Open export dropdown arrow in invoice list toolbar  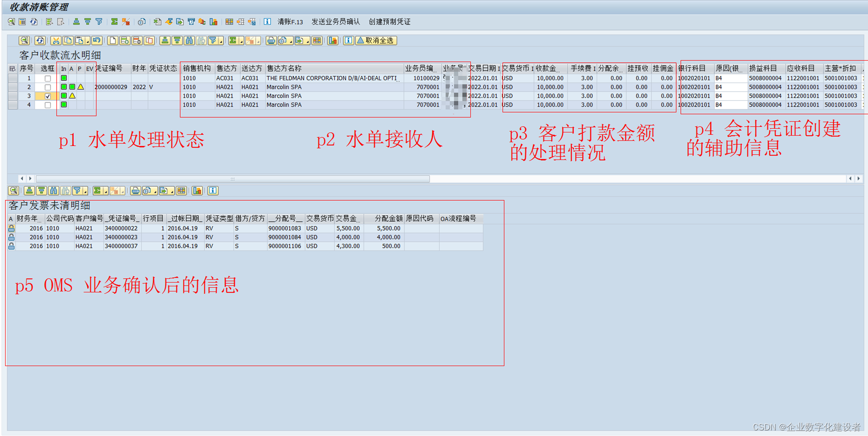(172, 191)
